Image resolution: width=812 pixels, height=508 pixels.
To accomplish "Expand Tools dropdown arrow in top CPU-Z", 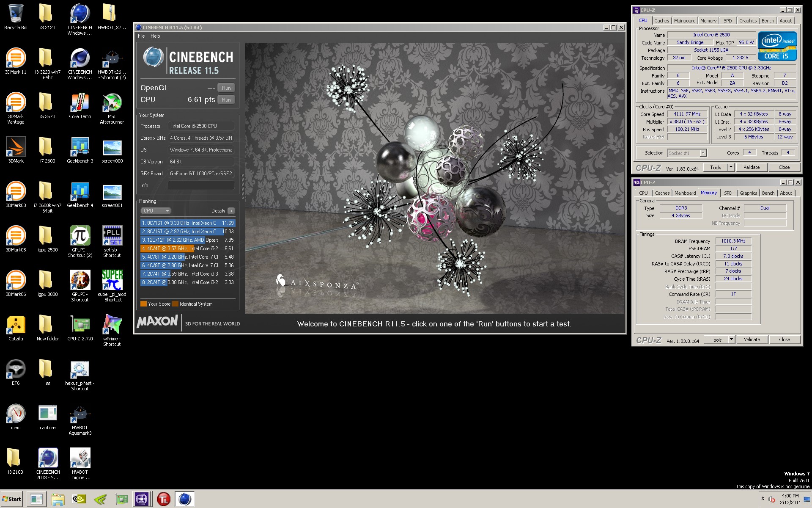I will 731,167.
